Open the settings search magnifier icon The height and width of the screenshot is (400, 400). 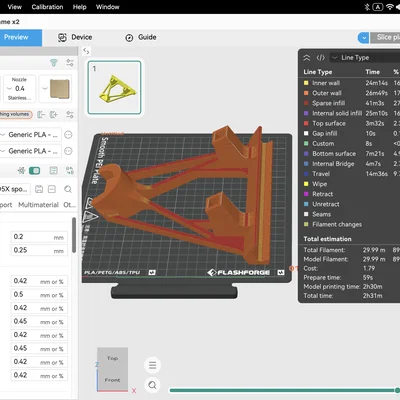point(68,189)
